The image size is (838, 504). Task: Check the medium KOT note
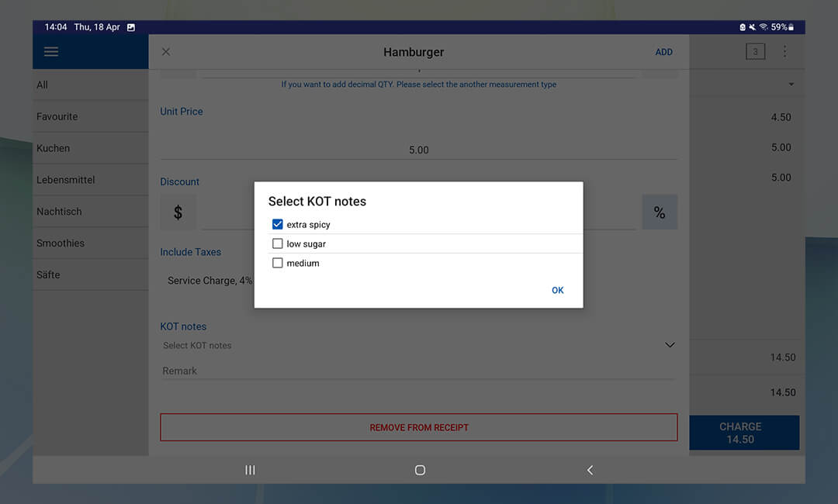278,264
